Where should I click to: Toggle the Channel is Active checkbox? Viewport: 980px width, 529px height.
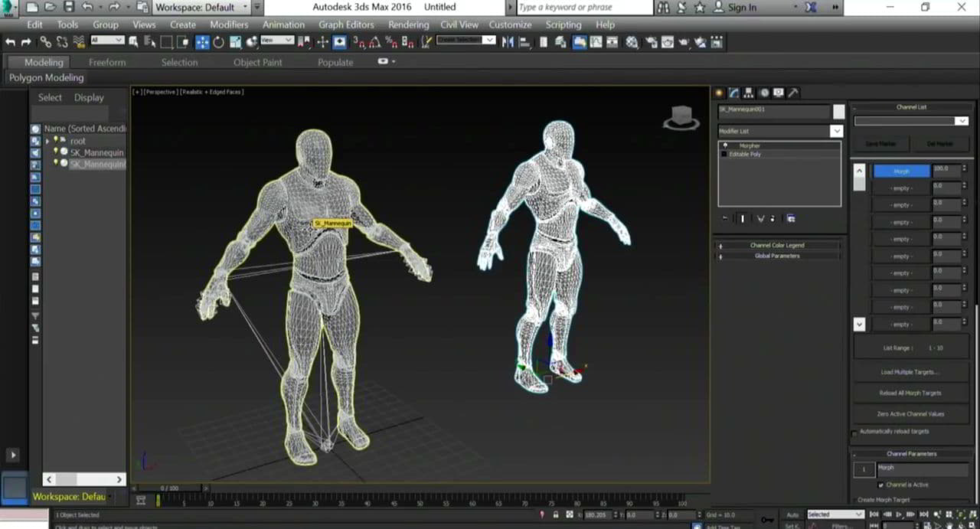[x=881, y=485]
